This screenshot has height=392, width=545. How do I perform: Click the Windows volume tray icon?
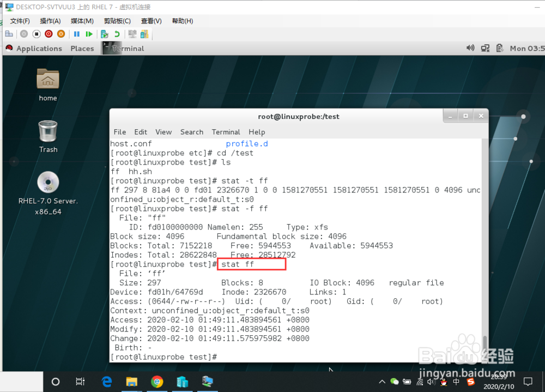(431, 382)
